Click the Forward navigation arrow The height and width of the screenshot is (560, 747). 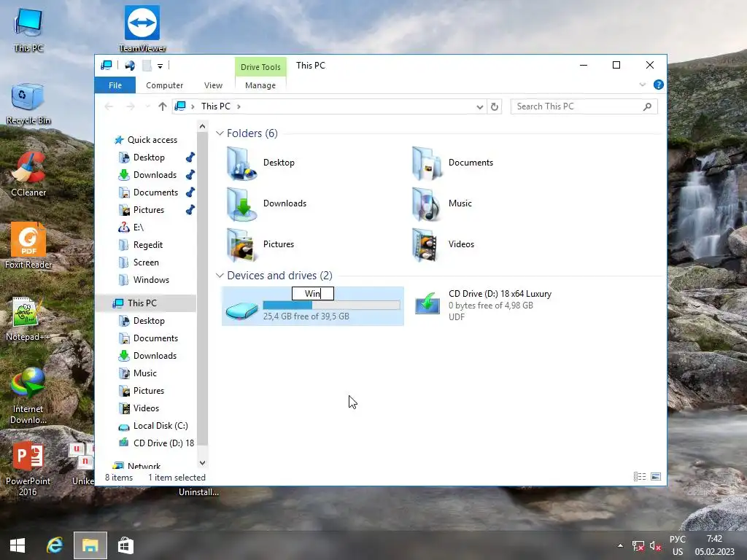coord(130,106)
